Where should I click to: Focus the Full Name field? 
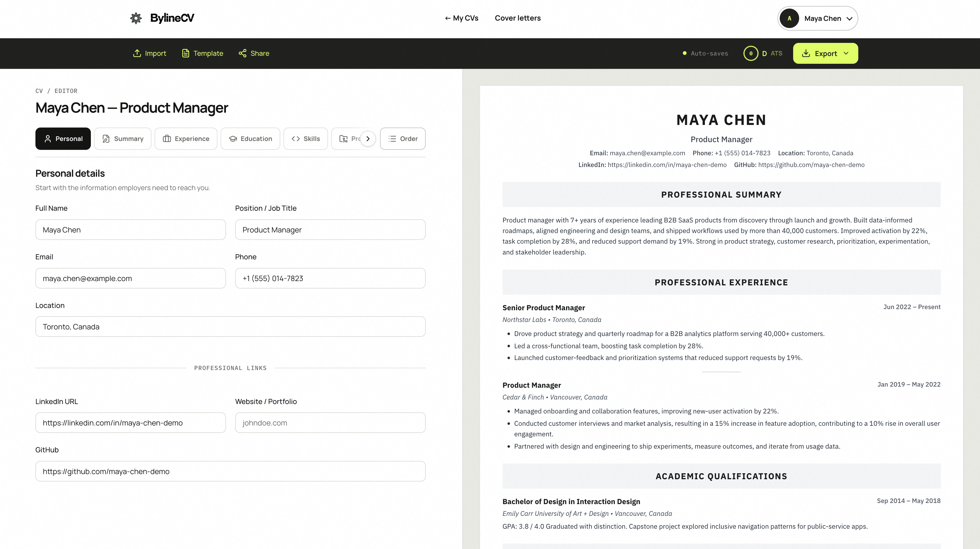tap(131, 230)
